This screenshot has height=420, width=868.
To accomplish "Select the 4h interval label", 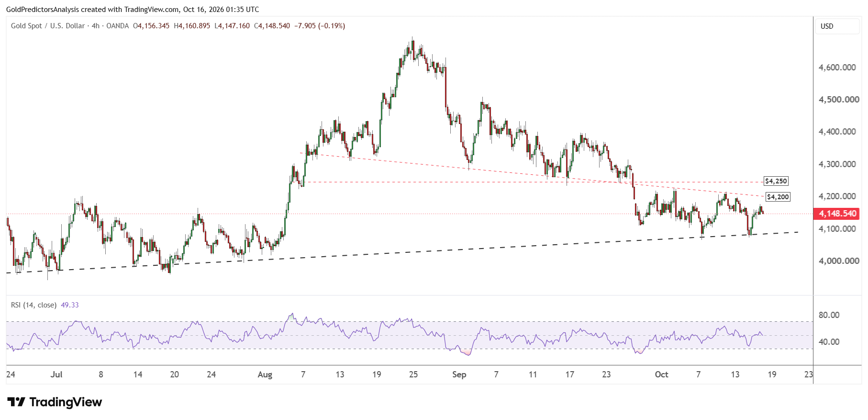I will (96, 26).
